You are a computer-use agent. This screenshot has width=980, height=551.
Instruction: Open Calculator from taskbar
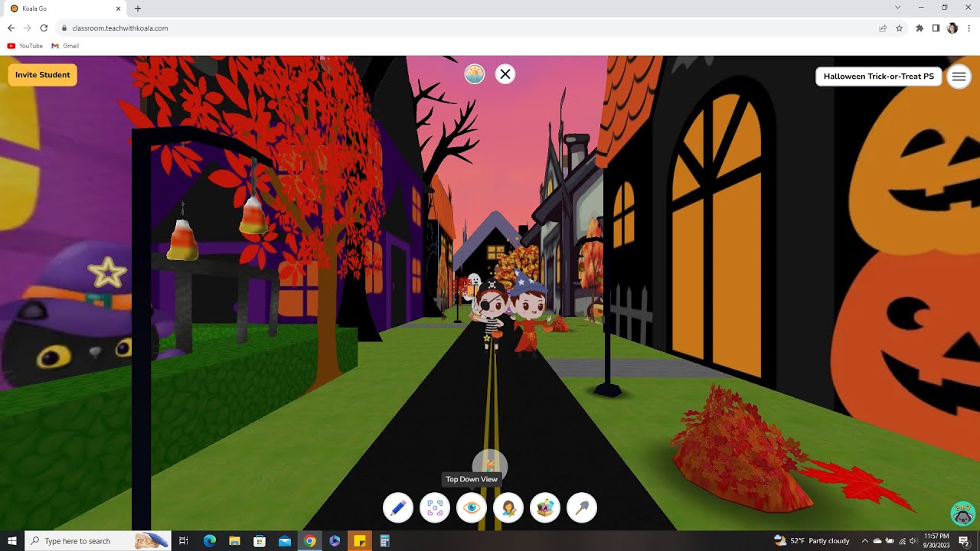pos(384,541)
